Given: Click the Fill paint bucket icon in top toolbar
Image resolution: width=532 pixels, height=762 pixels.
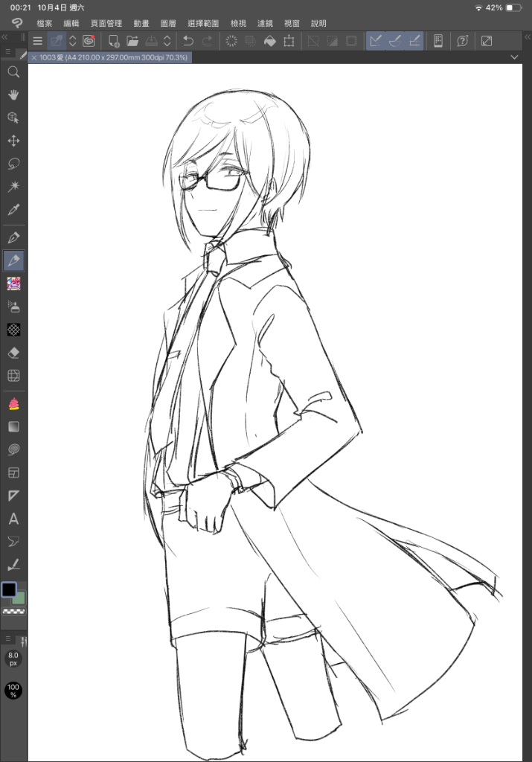Looking at the screenshot, I should pyautogui.click(x=271, y=41).
